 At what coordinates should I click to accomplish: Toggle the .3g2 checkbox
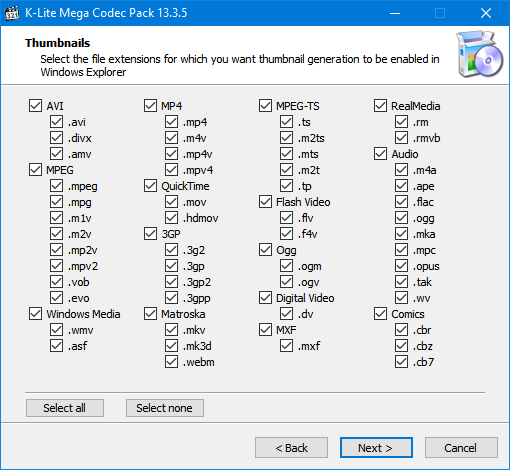[x=171, y=250]
